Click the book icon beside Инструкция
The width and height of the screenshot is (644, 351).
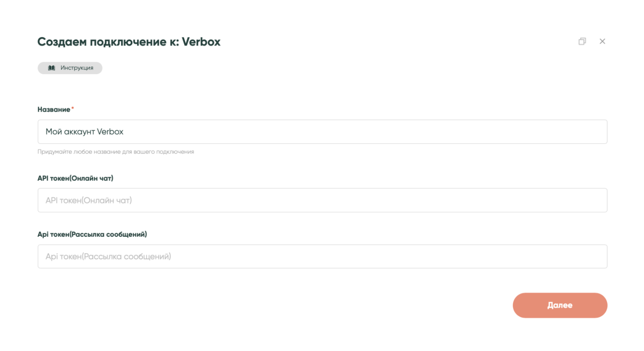[x=52, y=68]
